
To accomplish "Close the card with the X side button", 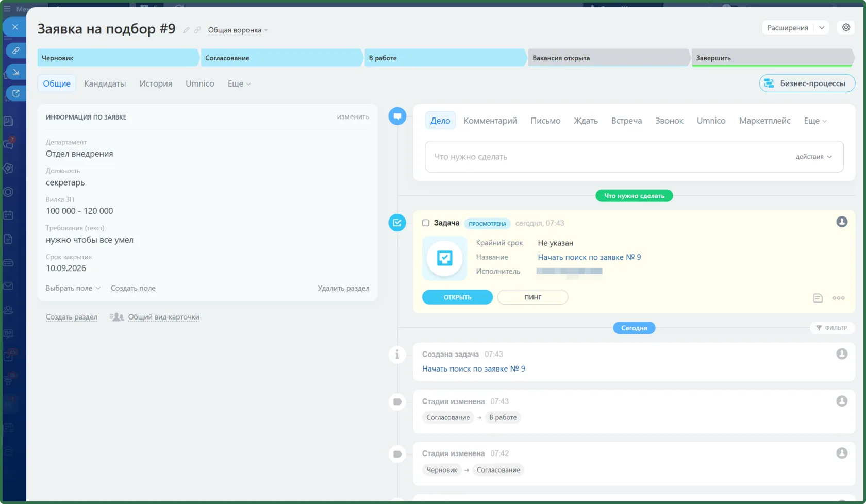I will (x=15, y=27).
